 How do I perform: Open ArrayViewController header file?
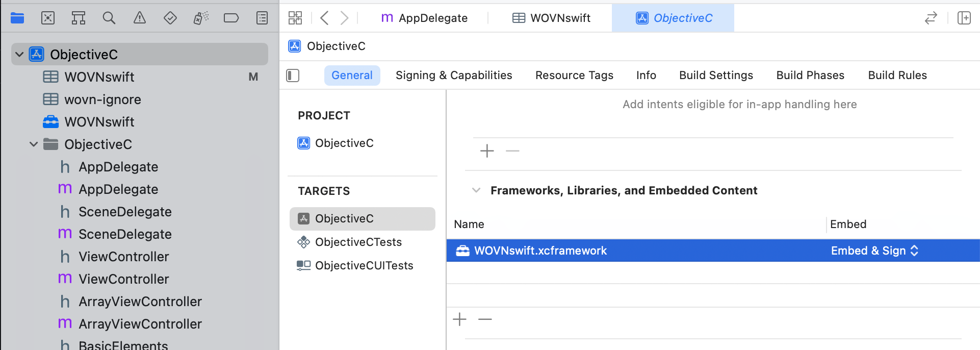140,302
